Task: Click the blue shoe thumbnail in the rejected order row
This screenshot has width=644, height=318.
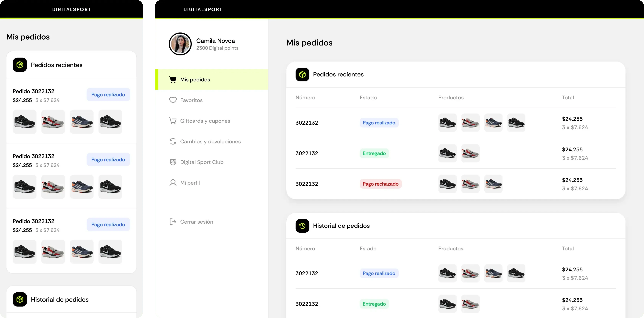Action: pyautogui.click(x=493, y=184)
